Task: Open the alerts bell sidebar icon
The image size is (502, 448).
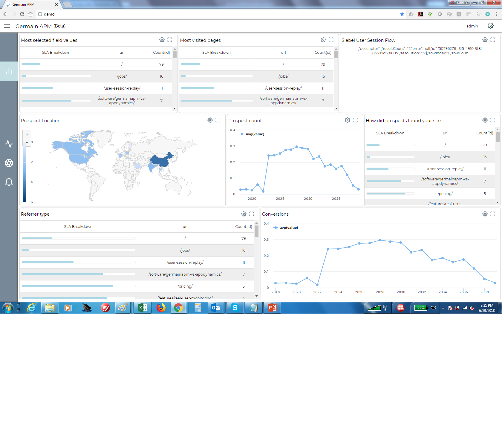Action: tap(9, 182)
